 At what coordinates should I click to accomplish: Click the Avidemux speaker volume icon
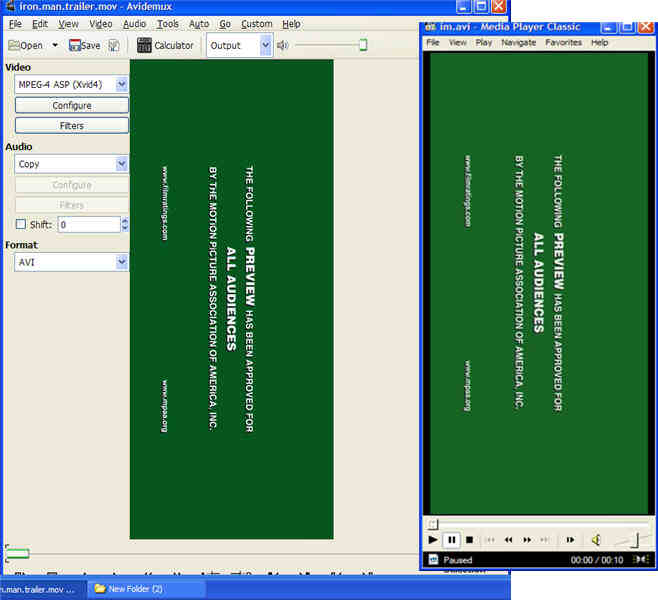click(282, 45)
